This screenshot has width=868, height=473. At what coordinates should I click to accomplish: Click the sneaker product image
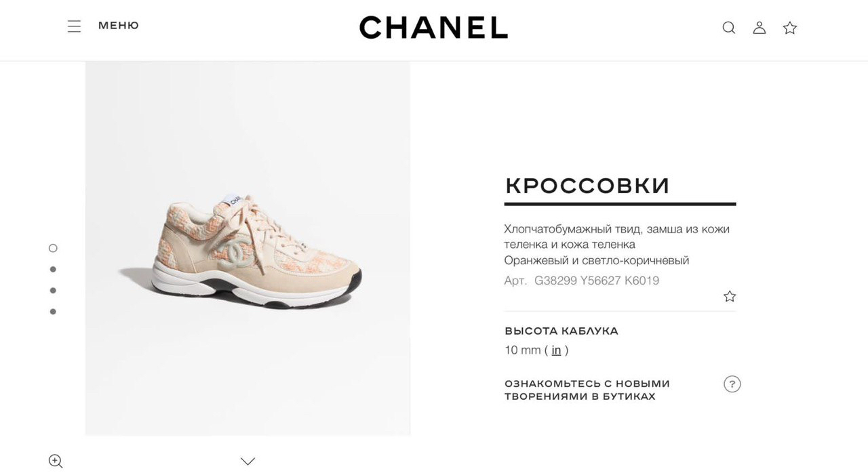[248, 249]
